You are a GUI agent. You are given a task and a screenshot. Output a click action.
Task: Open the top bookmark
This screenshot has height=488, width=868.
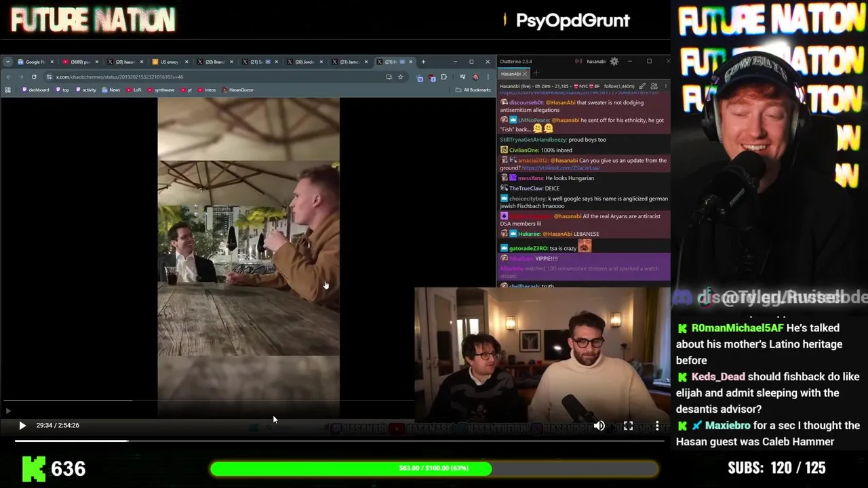tap(62, 90)
